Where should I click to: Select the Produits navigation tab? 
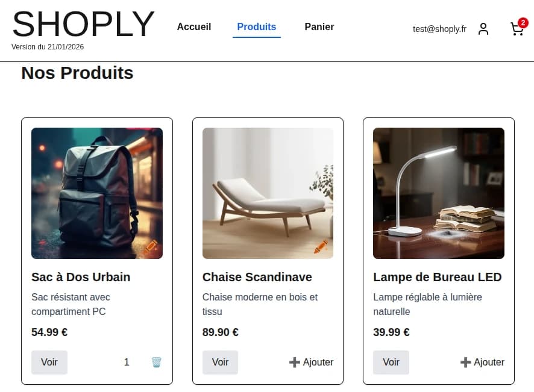(x=256, y=26)
